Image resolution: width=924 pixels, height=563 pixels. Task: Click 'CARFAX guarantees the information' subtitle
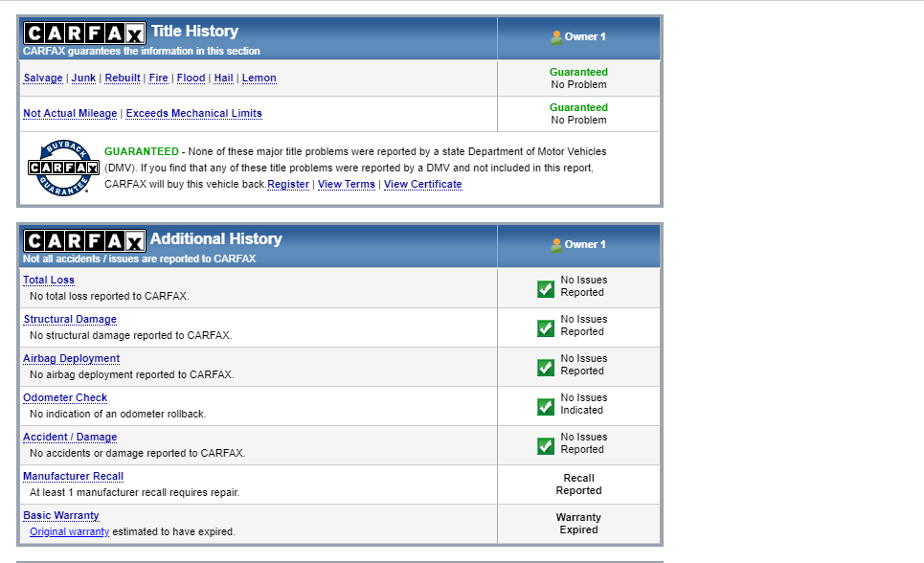point(142,52)
